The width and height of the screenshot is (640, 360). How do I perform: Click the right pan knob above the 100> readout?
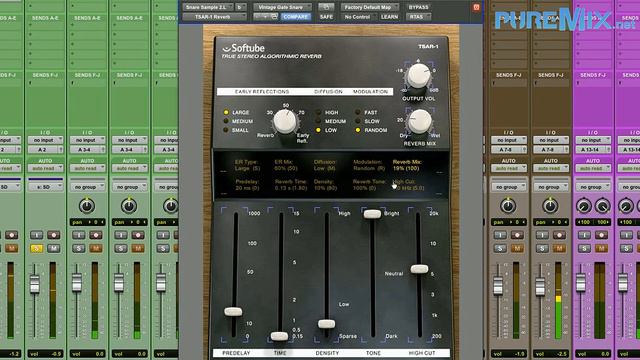pyautogui.click(x=602, y=206)
